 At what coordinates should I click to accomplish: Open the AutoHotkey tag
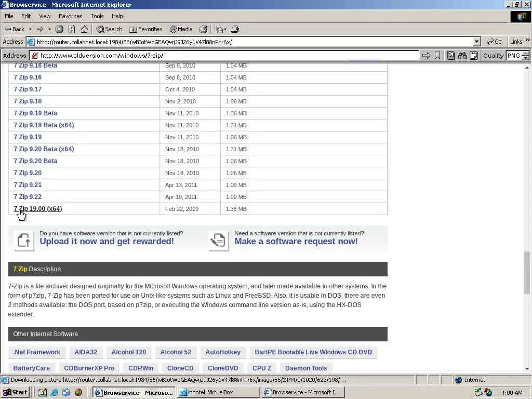point(223,352)
